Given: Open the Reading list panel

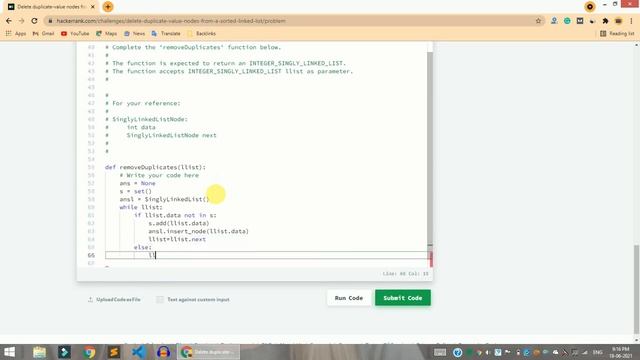Looking at the screenshot, I should [617, 33].
